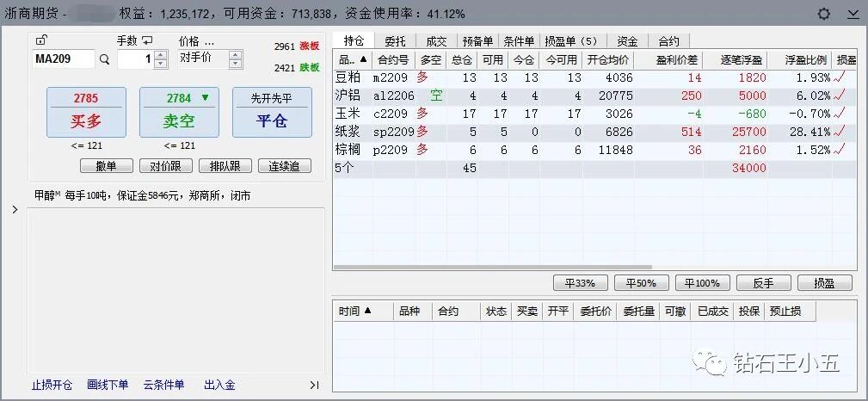
Task: Click the total floating profit 34000
Action: [748, 168]
